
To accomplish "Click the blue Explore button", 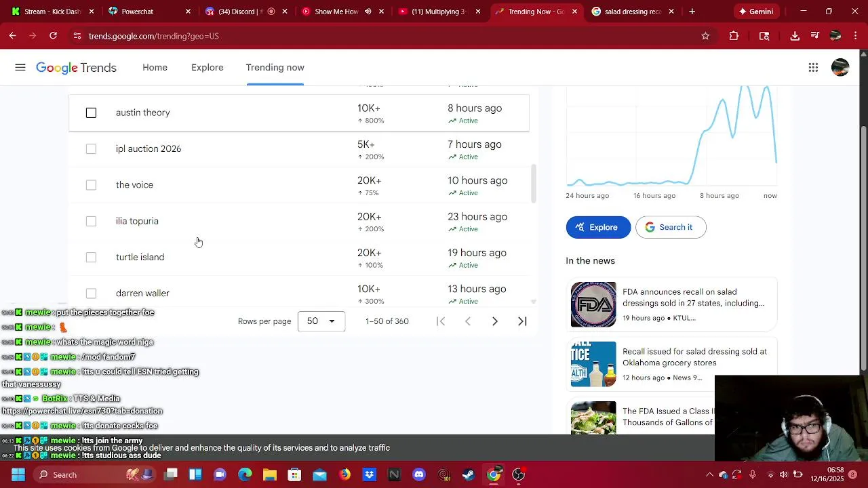I will click(x=598, y=227).
